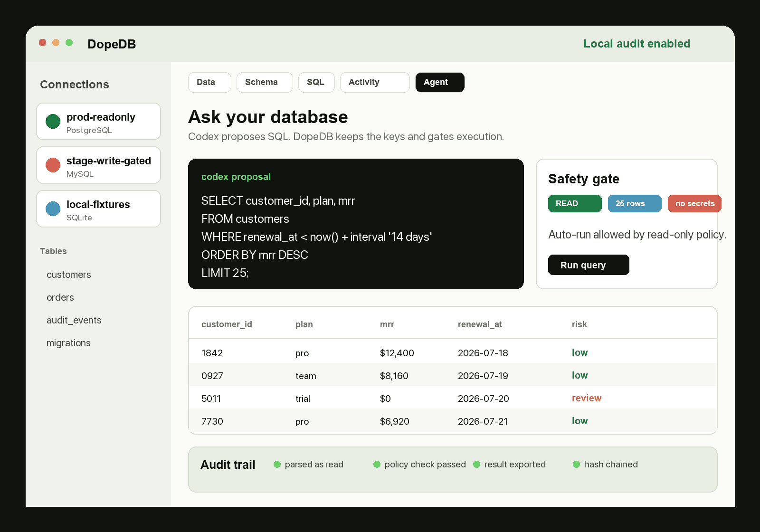Click the green dot beside parsed as read
The height and width of the screenshot is (532, 760).
point(277,464)
